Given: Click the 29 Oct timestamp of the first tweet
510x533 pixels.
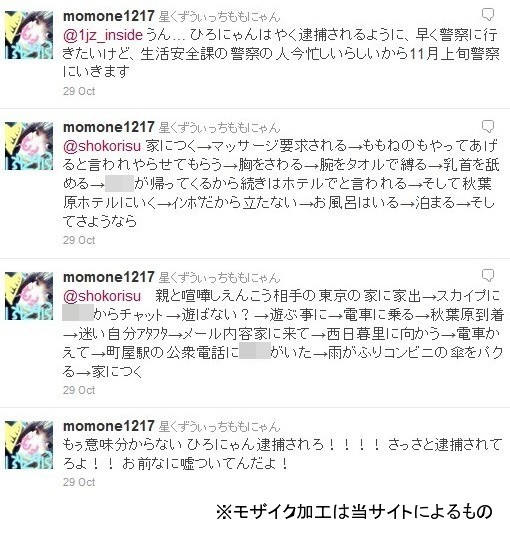Looking at the screenshot, I should 79,91.
